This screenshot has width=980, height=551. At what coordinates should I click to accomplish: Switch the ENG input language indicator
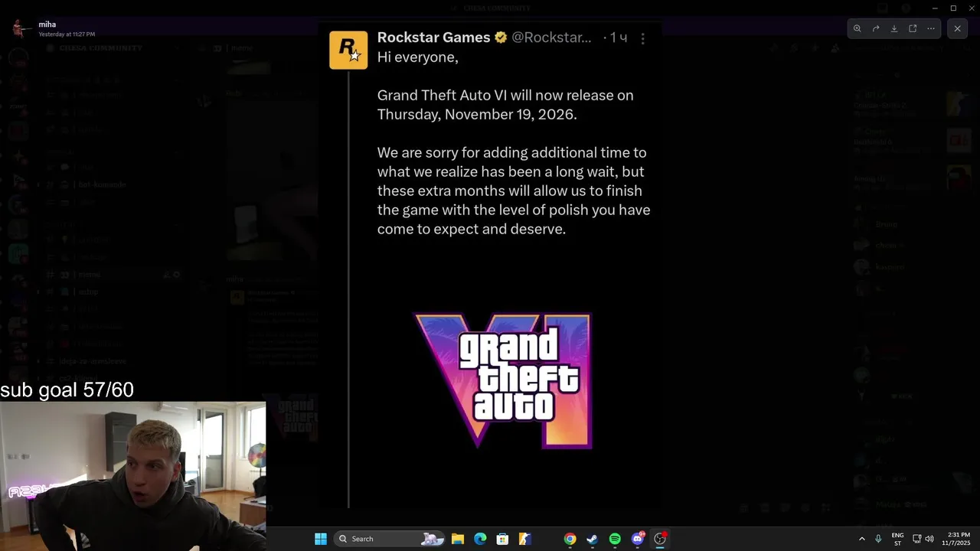tap(897, 539)
